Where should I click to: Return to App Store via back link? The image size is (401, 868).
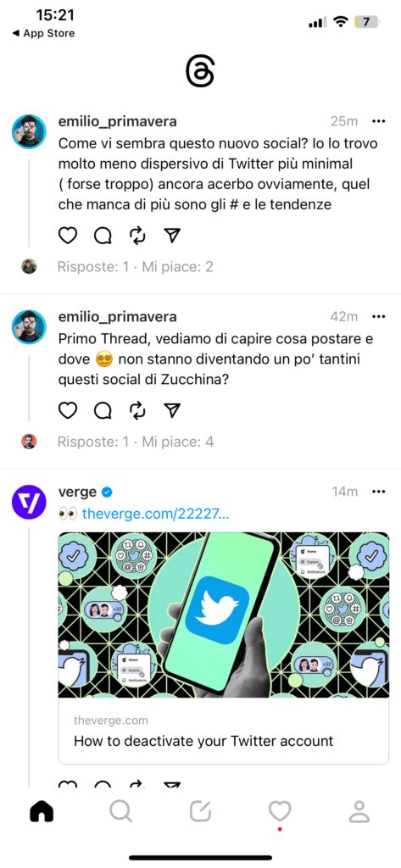pos(43,34)
